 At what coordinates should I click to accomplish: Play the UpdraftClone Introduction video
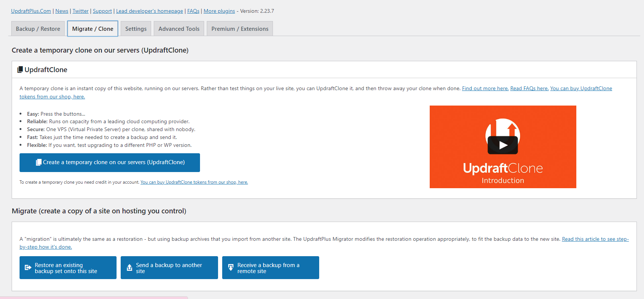pos(503,145)
